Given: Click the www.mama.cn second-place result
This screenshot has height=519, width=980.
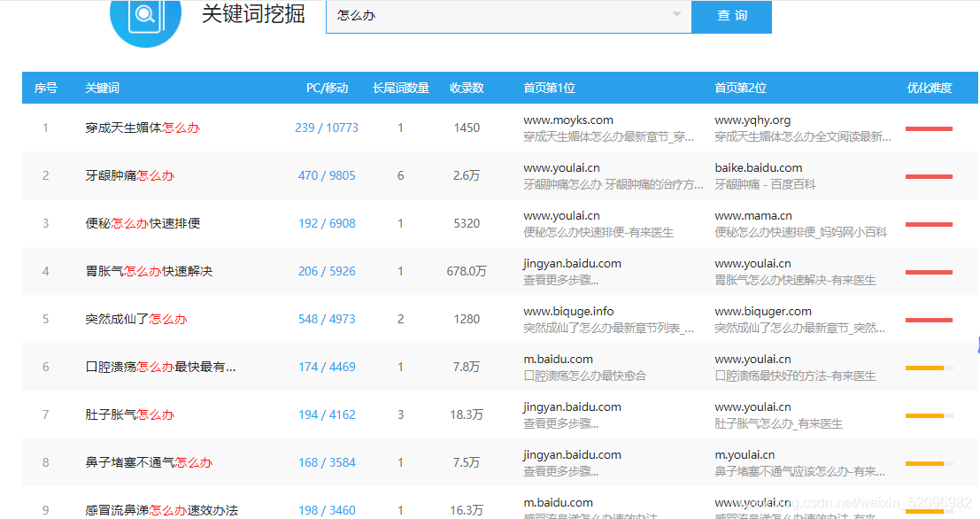Looking at the screenshot, I should pos(753,216).
